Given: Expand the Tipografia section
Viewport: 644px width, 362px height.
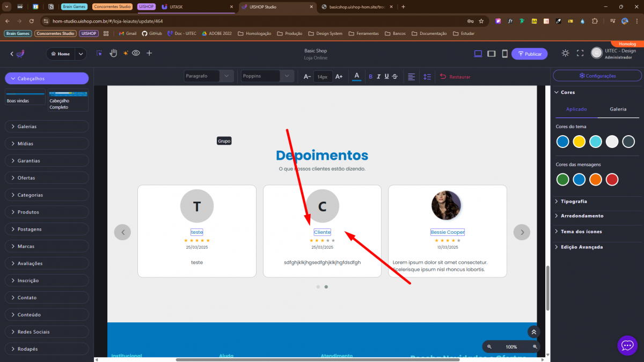Looking at the screenshot, I should pyautogui.click(x=574, y=201).
